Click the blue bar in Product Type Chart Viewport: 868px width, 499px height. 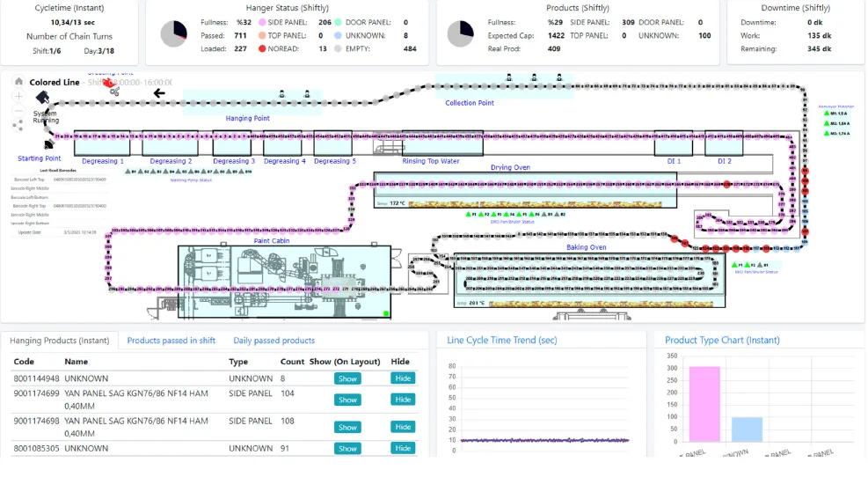coord(748,429)
